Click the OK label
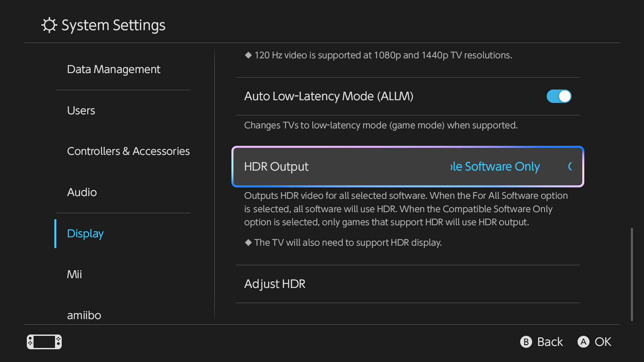The height and width of the screenshot is (362, 644). coord(603,342)
